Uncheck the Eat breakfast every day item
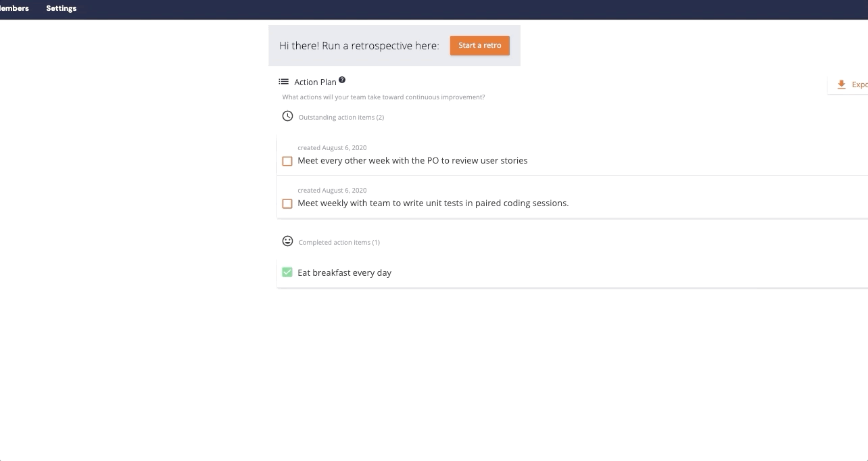Screen dimensions: 868x461 (x=287, y=272)
